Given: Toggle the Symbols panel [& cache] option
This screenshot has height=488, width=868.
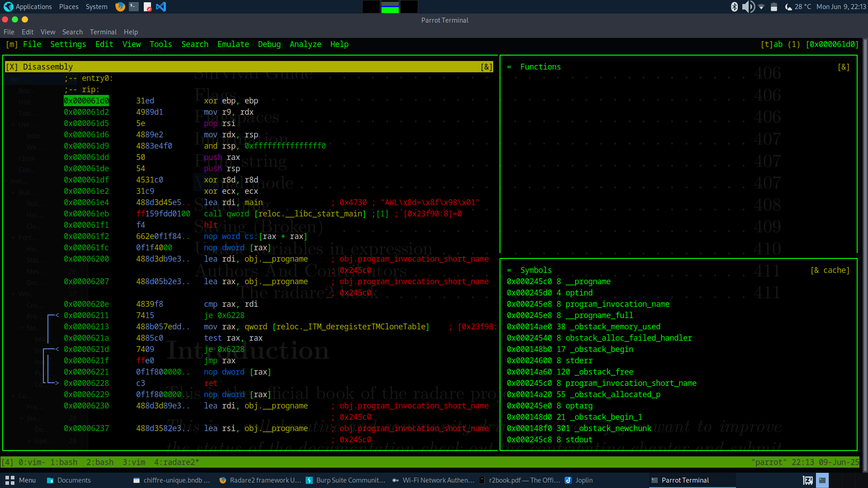Looking at the screenshot, I should (830, 270).
